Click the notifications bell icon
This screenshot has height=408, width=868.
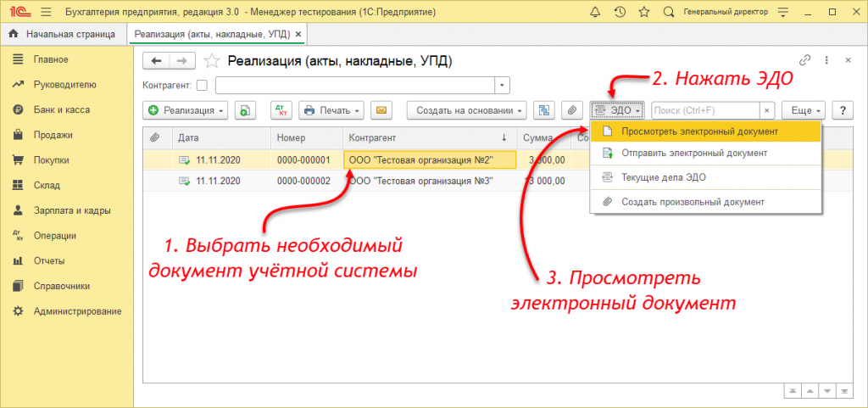click(x=596, y=12)
